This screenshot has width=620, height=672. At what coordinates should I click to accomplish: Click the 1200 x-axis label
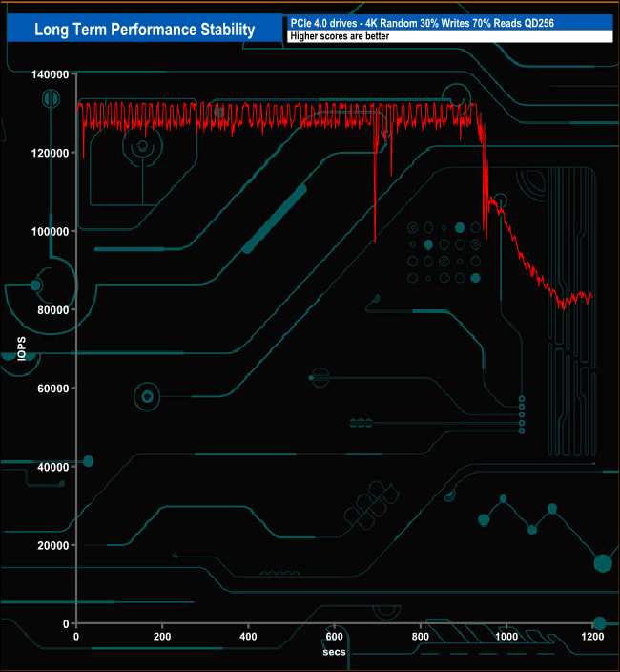pos(592,637)
